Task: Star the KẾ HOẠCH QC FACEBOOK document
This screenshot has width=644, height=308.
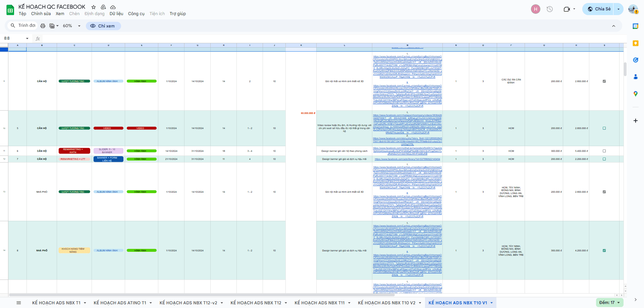Action: [94, 7]
